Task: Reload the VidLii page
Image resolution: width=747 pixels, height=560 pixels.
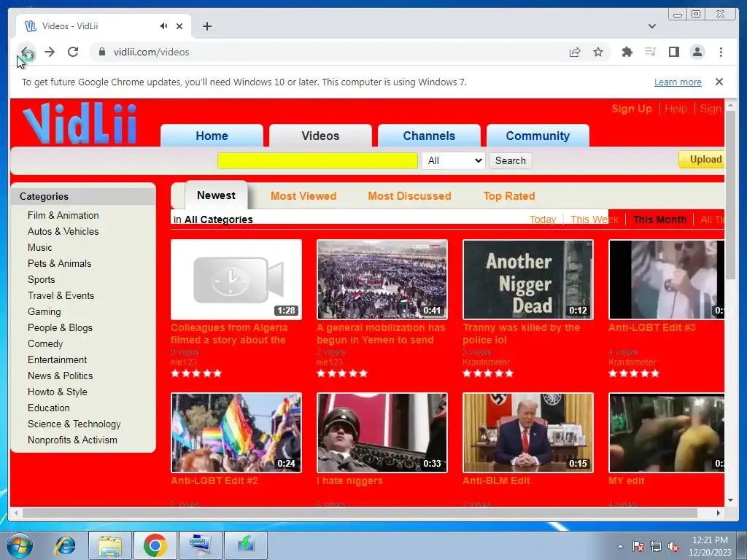Action: tap(73, 52)
